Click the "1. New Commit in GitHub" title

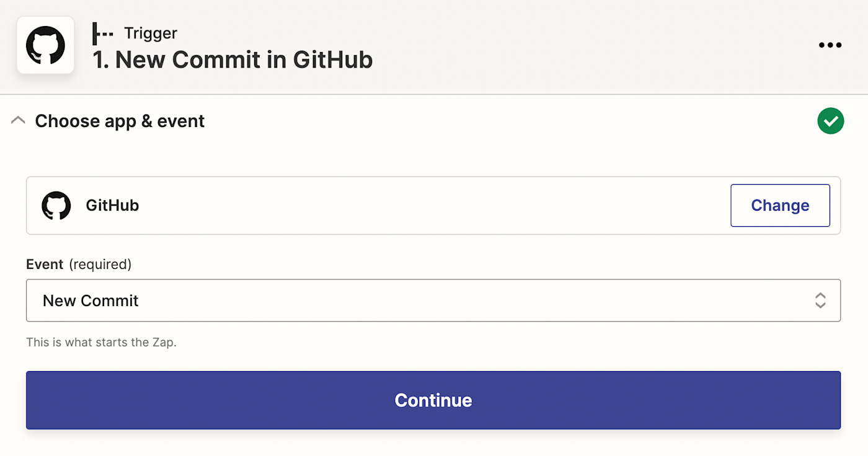click(x=232, y=60)
